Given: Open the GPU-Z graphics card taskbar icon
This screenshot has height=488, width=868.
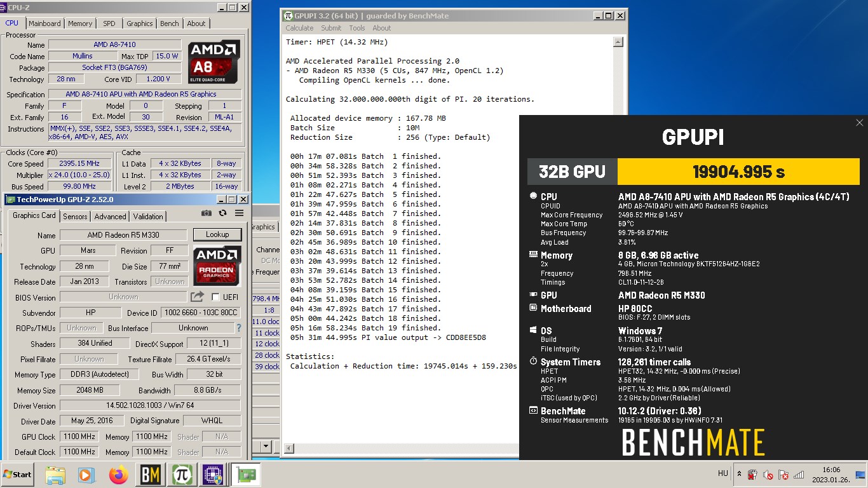Looking at the screenshot, I should pyautogui.click(x=245, y=475).
